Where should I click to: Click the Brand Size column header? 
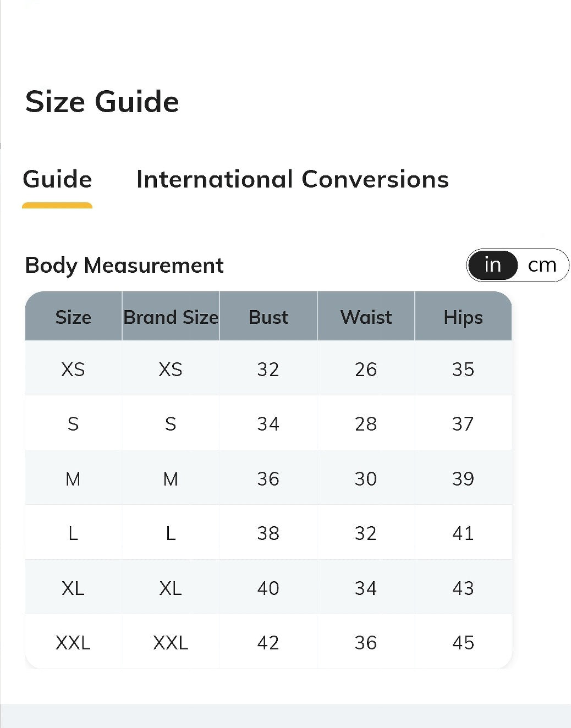(x=171, y=317)
